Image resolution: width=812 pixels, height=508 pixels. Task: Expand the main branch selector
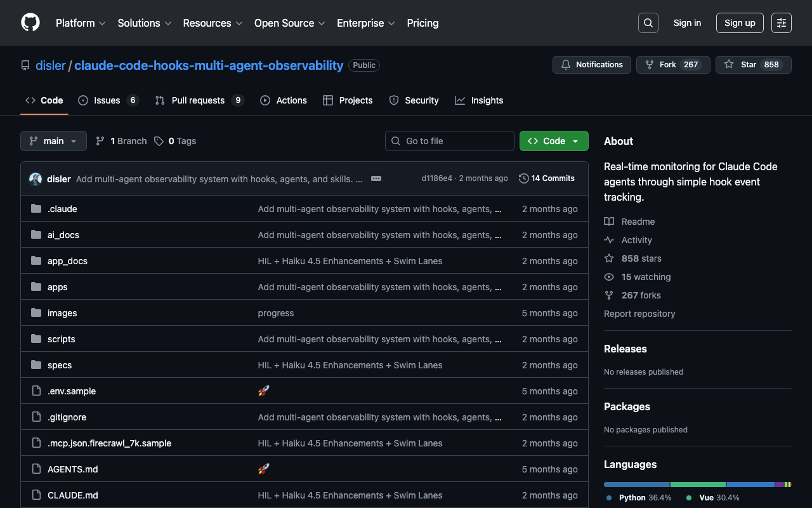tap(53, 141)
